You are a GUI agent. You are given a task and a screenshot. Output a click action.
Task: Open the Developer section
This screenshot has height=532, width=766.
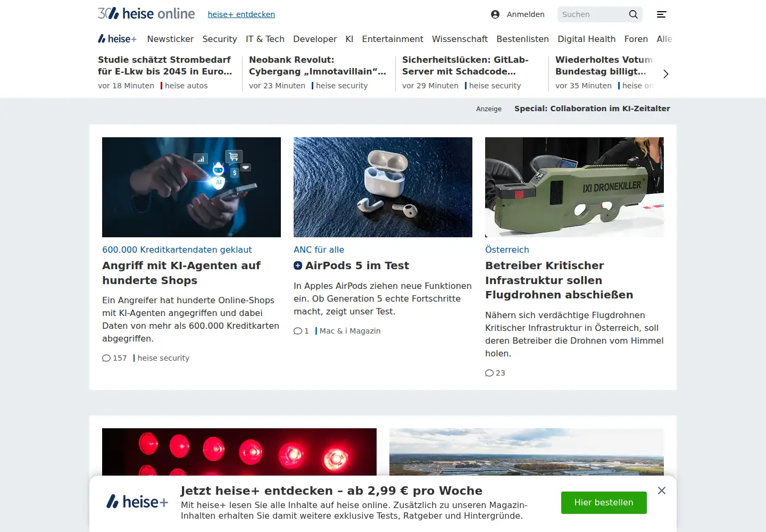315,39
